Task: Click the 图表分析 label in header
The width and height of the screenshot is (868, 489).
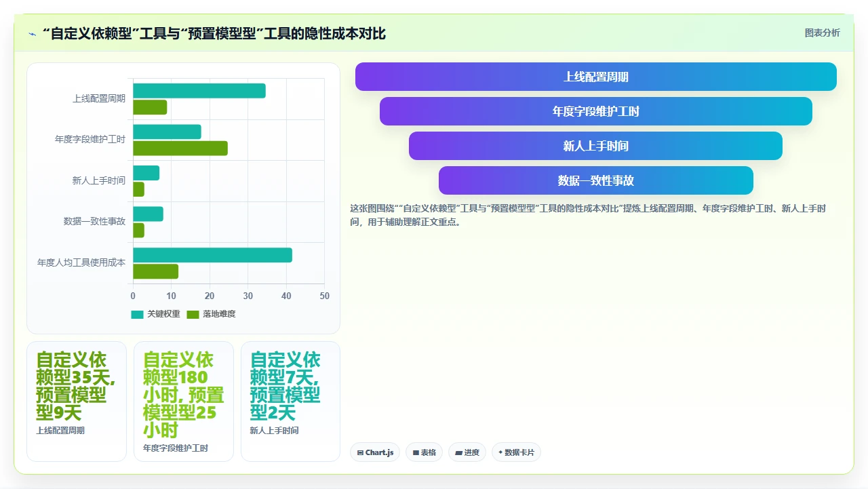Action: pyautogui.click(x=822, y=33)
